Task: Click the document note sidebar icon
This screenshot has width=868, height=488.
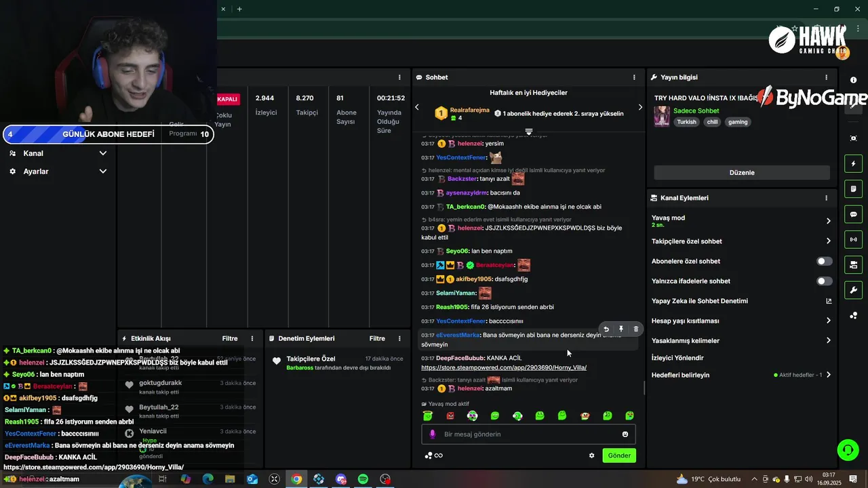Action: point(853,188)
